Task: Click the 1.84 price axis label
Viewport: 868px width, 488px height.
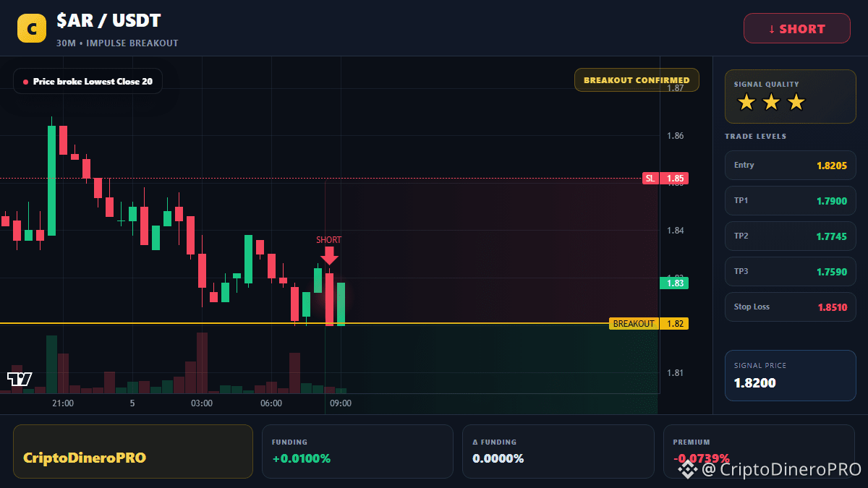Action: [x=676, y=231]
